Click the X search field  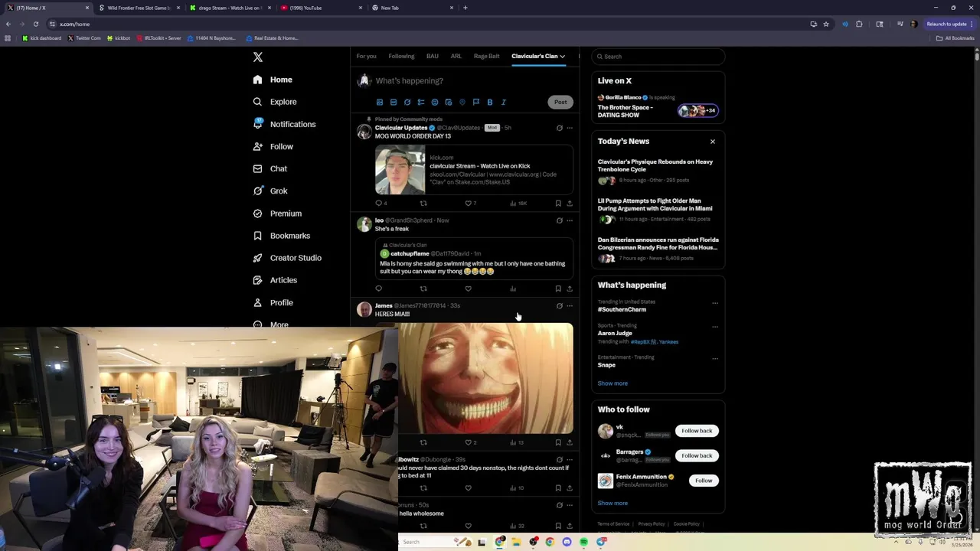(x=658, y=56)
